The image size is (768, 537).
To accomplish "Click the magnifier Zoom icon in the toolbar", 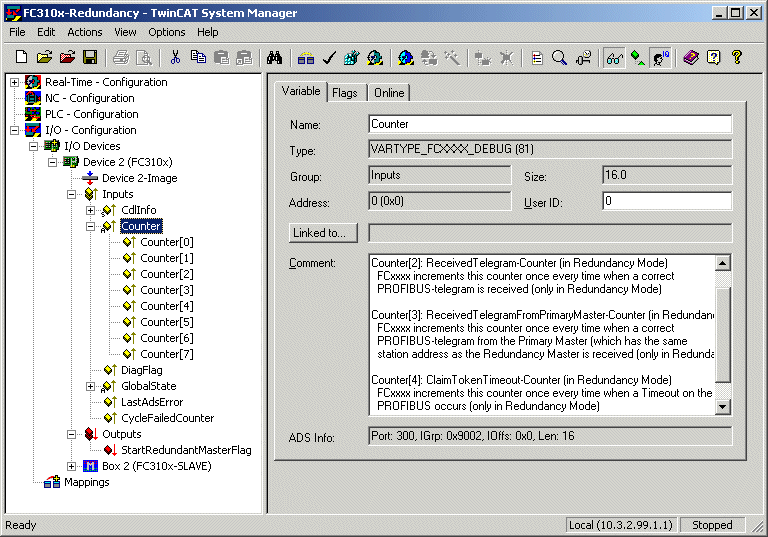I will coord(559,58).
